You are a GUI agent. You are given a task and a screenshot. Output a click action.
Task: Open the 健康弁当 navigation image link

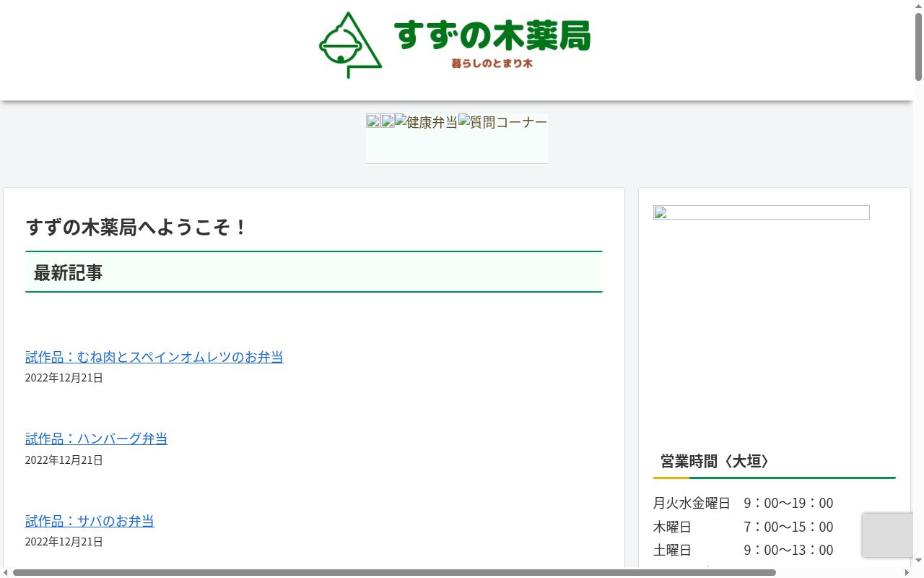click(426, 122)
